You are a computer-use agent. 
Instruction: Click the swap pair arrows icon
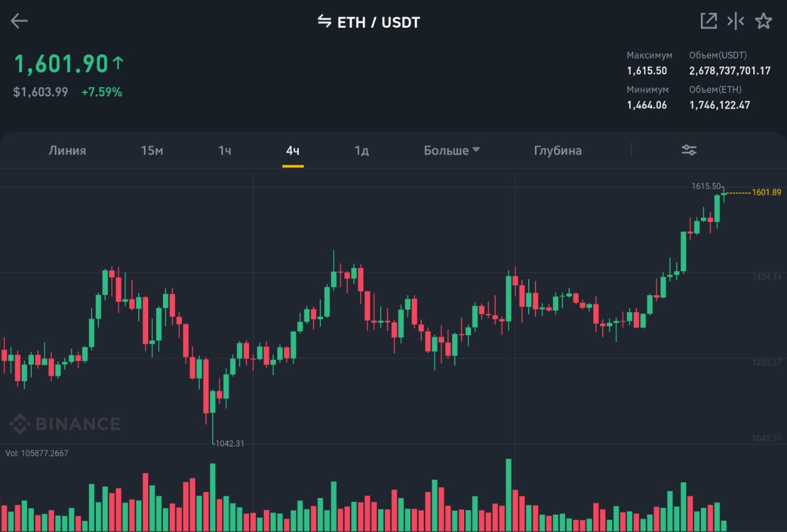point(324,22)
